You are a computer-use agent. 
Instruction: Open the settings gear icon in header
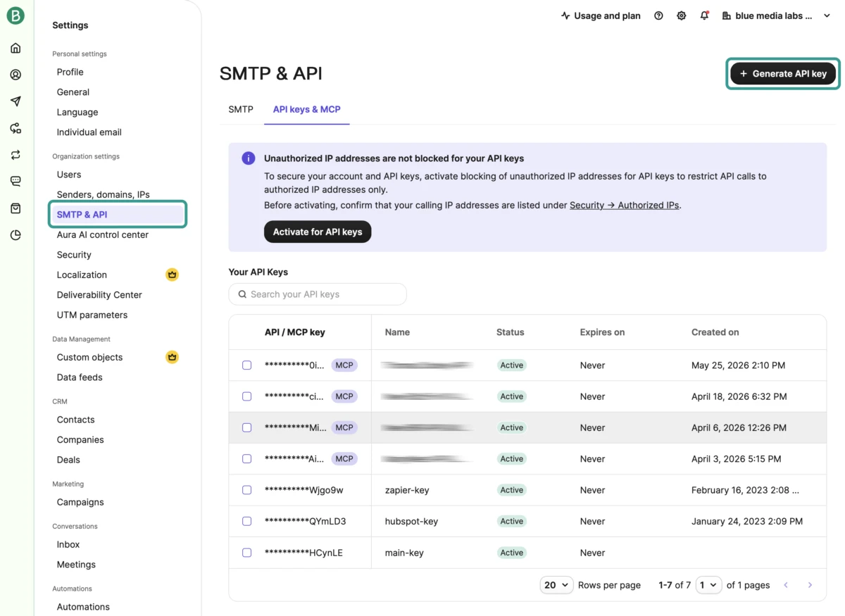pos(682,15)
